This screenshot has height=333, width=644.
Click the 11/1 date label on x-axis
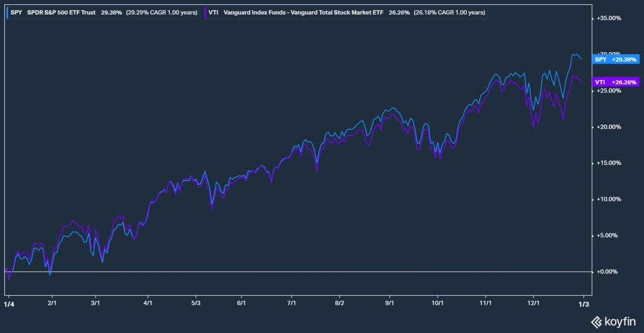coord(486,303)
